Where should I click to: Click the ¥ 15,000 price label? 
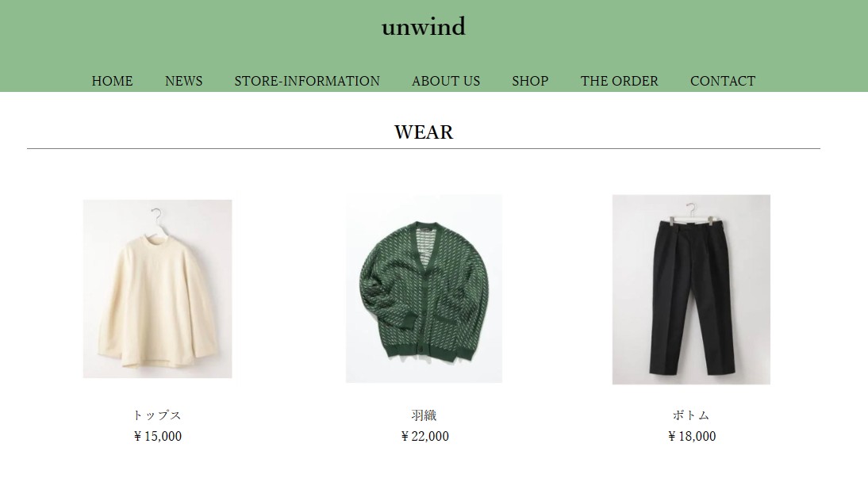[x=158, y=437]
